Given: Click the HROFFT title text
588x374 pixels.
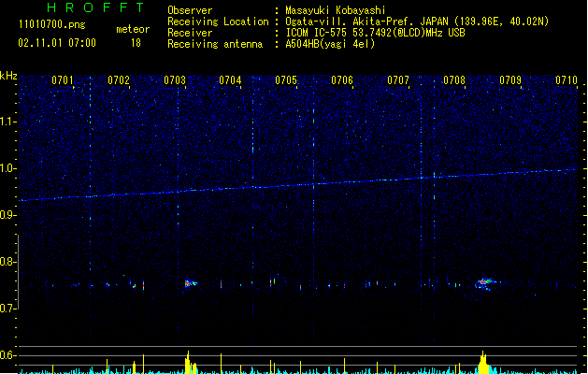Looking at the screenshot, I should click(96, 7).
